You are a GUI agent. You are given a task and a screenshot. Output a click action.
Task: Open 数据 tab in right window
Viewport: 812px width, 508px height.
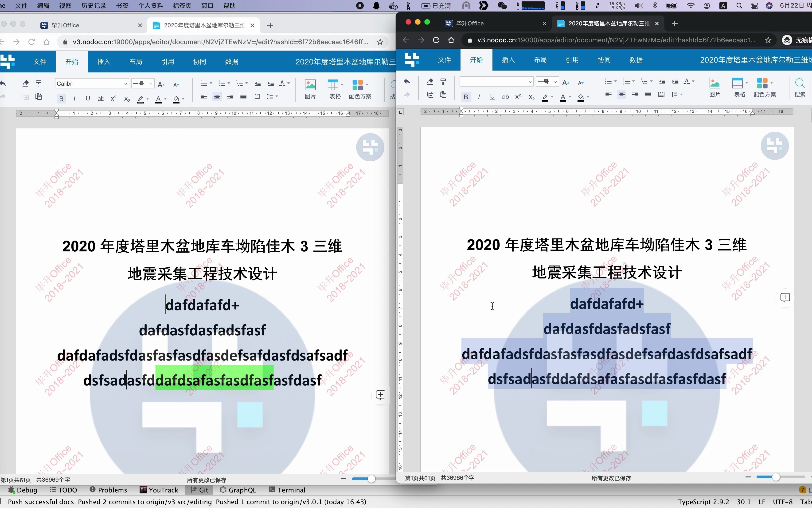click(x=636, y=60)
